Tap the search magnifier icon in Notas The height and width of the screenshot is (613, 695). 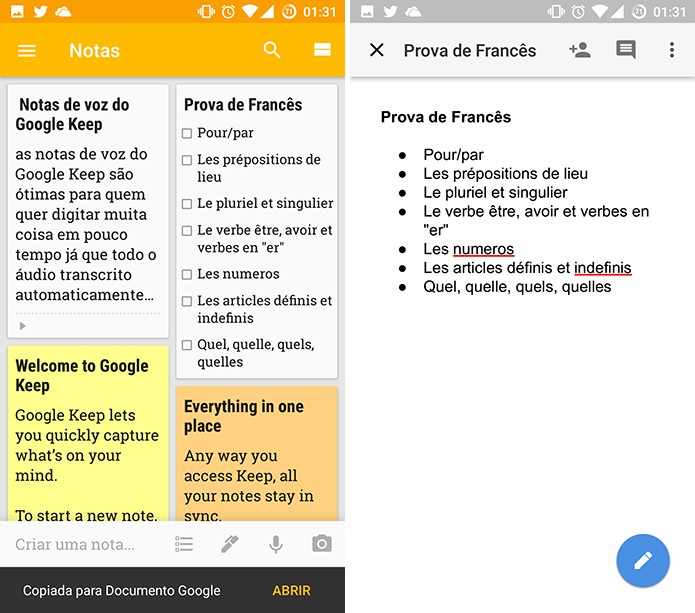272,50
